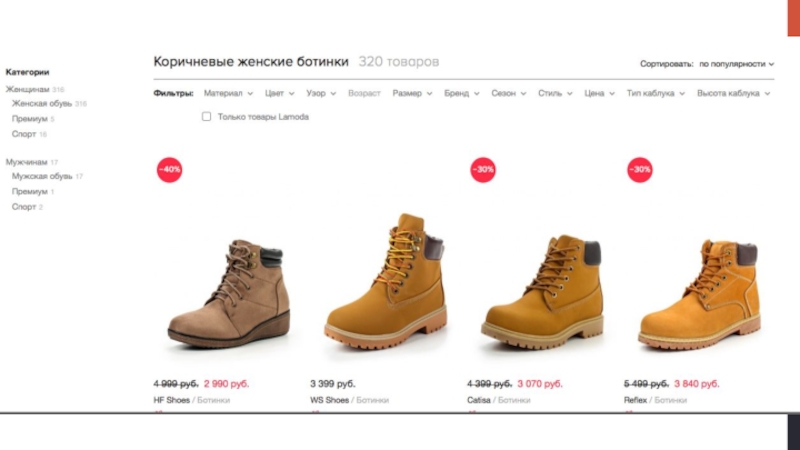The image size is (800, 450).
Task: Expand the Цвет filter
Action: click(x=280, y=93)
